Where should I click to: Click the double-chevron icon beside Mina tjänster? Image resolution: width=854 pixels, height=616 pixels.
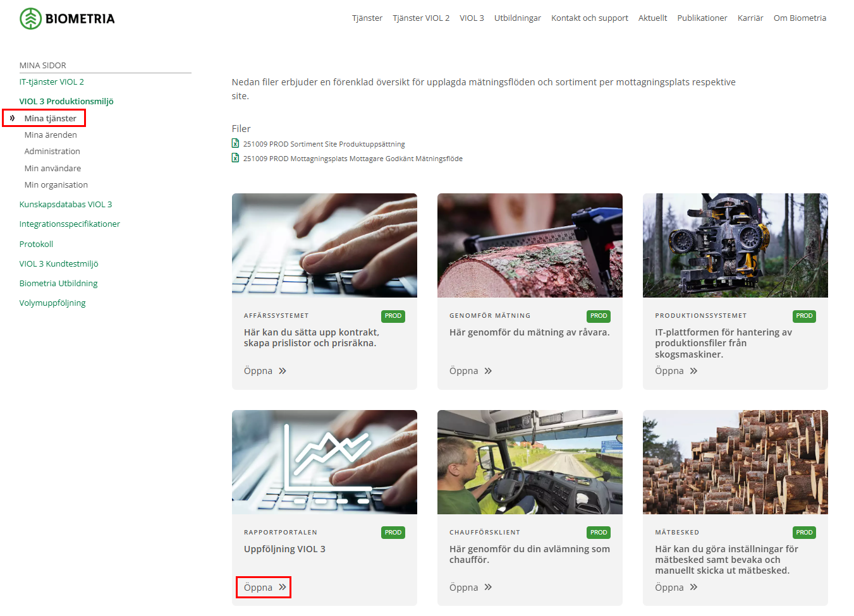12,118
